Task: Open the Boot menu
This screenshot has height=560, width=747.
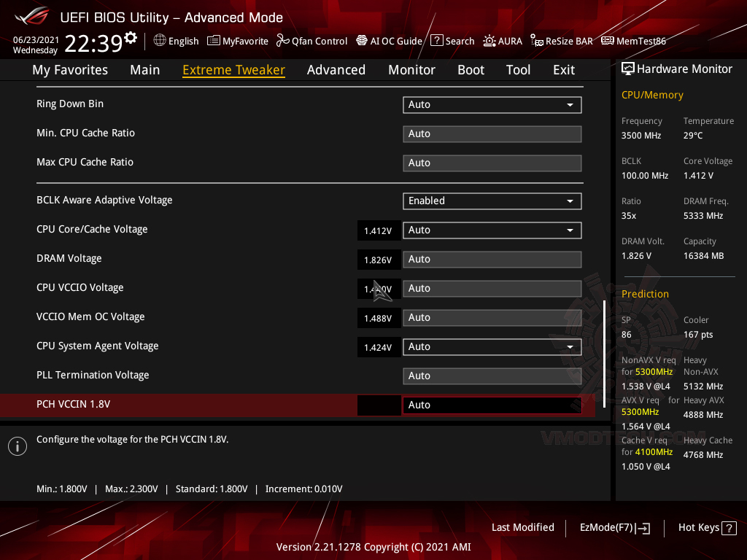Action: [x=471, y=69]
